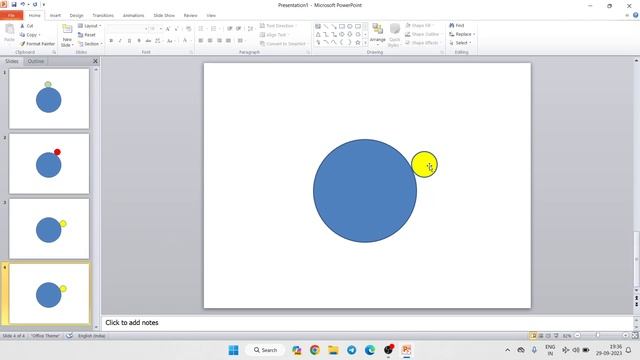The width and height of the screenshot is (640, 360).
Task: Open File Explorer from the taskbar
Action: coord(333,350)
